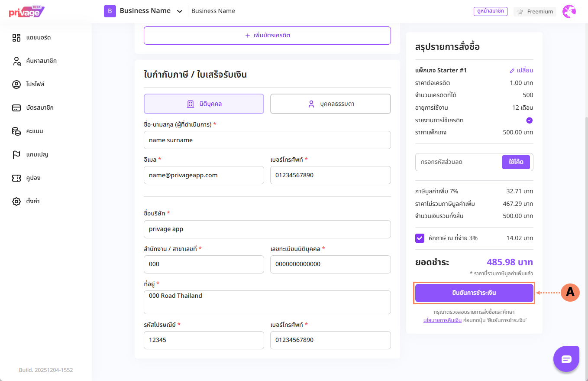Image resolution: width=588 pixels, height=381 pixels.
Task: Toggle the 3% withholding tax checkbox
Action: click(420, 238)
